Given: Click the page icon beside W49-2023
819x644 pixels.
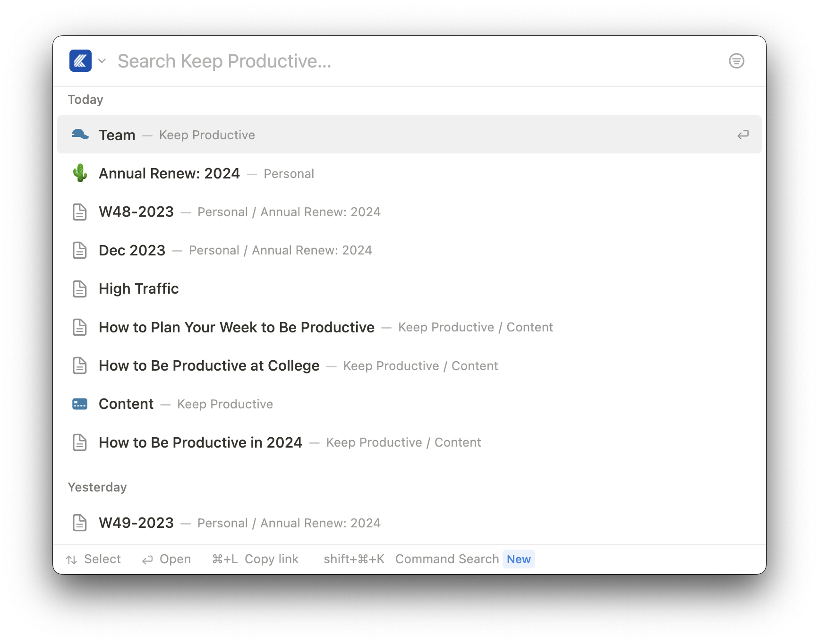Looking at the screenshot, I should pos(80,523).
